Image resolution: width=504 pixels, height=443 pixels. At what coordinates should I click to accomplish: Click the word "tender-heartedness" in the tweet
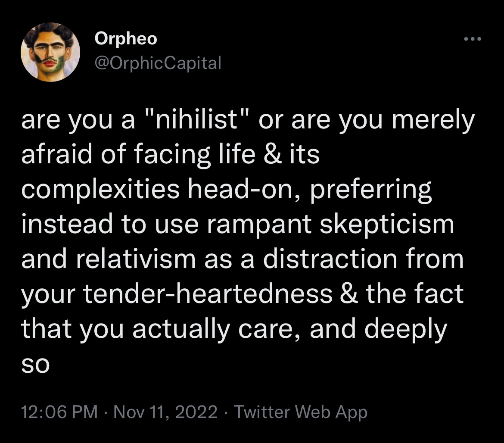(x=208, y=294)
